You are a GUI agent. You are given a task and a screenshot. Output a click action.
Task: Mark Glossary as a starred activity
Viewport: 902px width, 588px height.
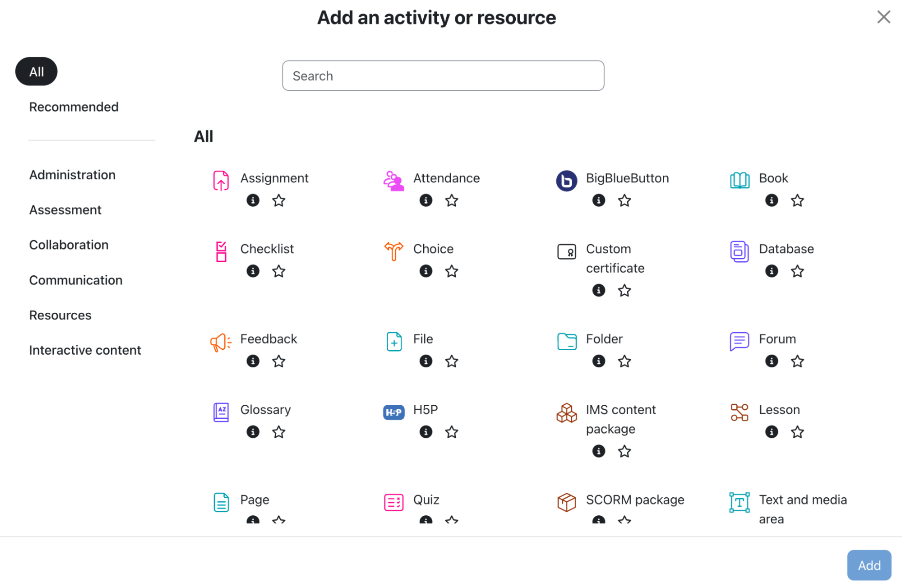tap(278, 432)
